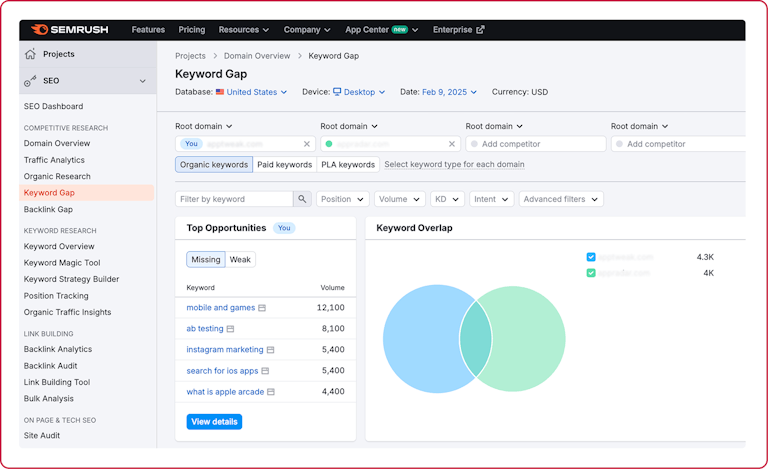Image resolution: width=768 pixels, height=469 pixels.
Task: Switch to Organic keywords tab
Action: (x=214, y=164)
